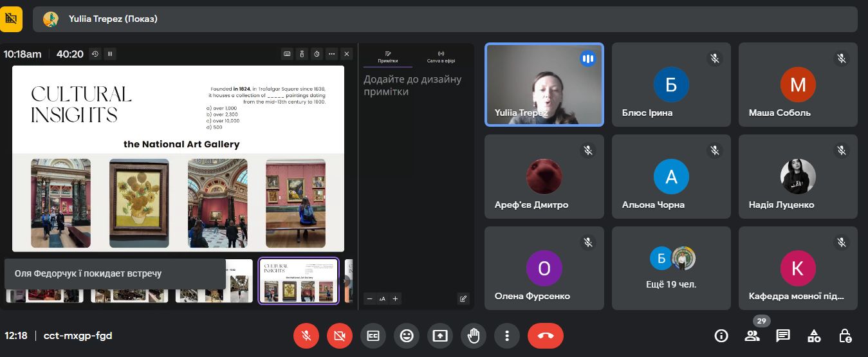Open the Ещё 19 чел. overflow tile

tap(671, 268)
